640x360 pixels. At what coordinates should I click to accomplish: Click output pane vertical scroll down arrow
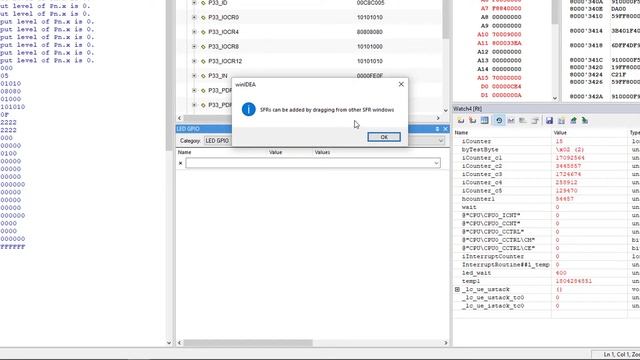click(169, 343)
